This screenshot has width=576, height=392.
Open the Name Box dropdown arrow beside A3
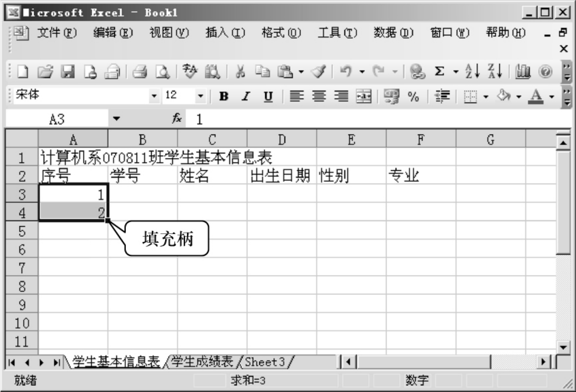coord(117,119)
